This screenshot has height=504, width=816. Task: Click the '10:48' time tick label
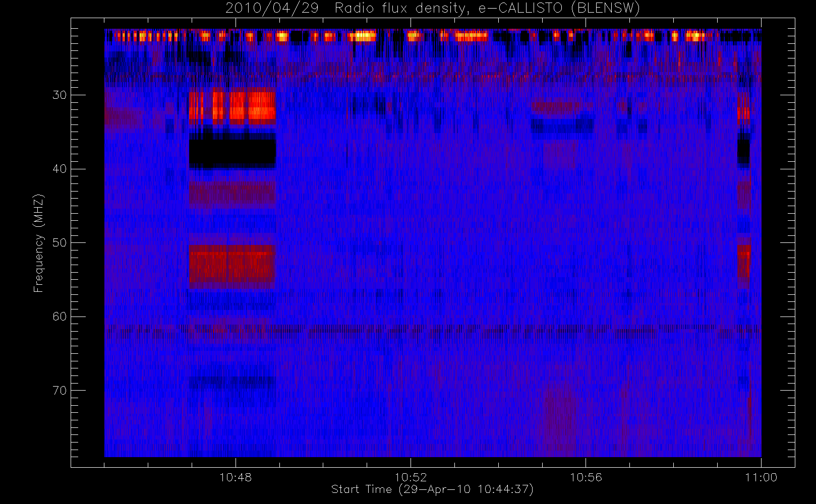(x=236, y=477)
